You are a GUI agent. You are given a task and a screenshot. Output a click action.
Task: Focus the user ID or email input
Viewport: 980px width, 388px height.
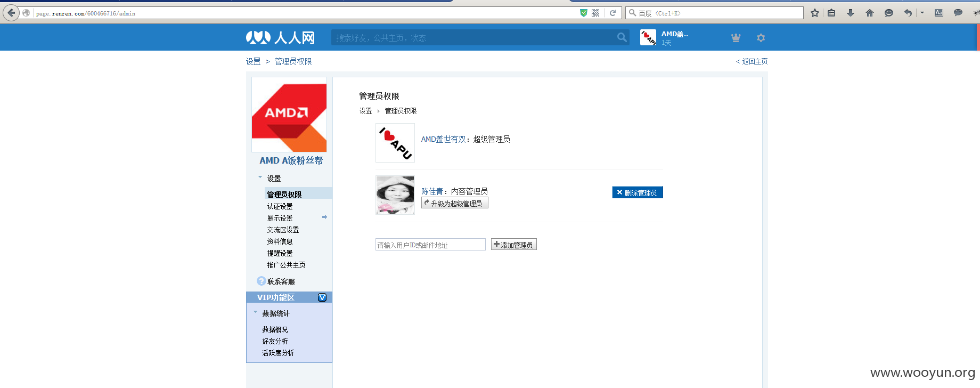click(x=430, y=245)
